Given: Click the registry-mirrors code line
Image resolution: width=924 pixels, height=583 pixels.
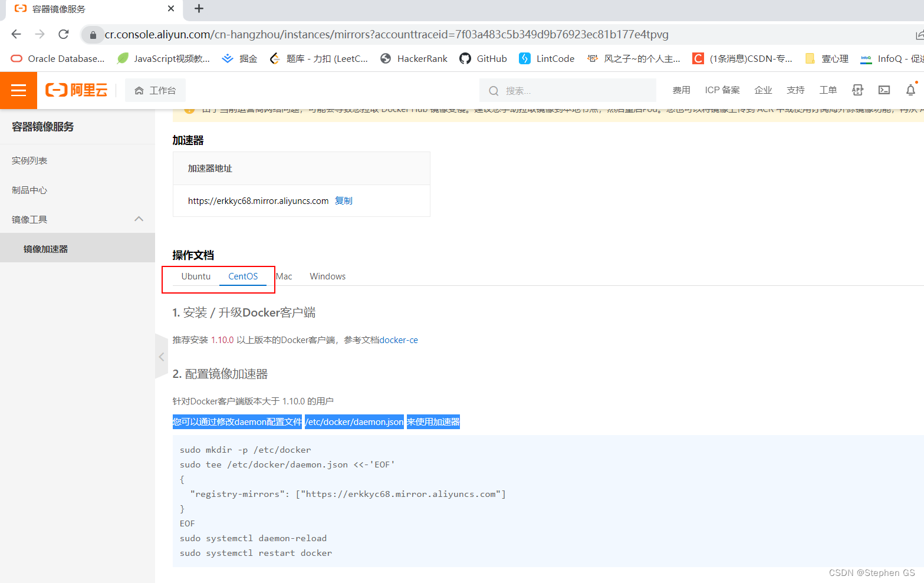Looking at the screenshot, I should (348, 494).
